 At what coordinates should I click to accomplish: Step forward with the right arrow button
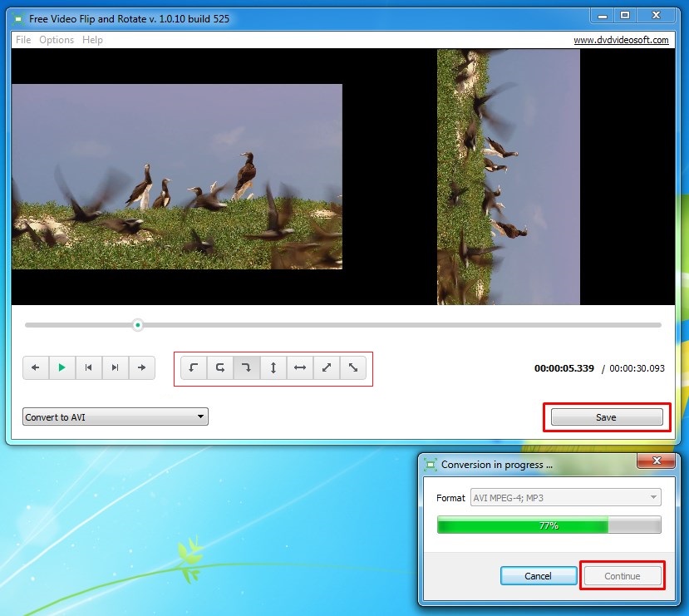[142, 367]
